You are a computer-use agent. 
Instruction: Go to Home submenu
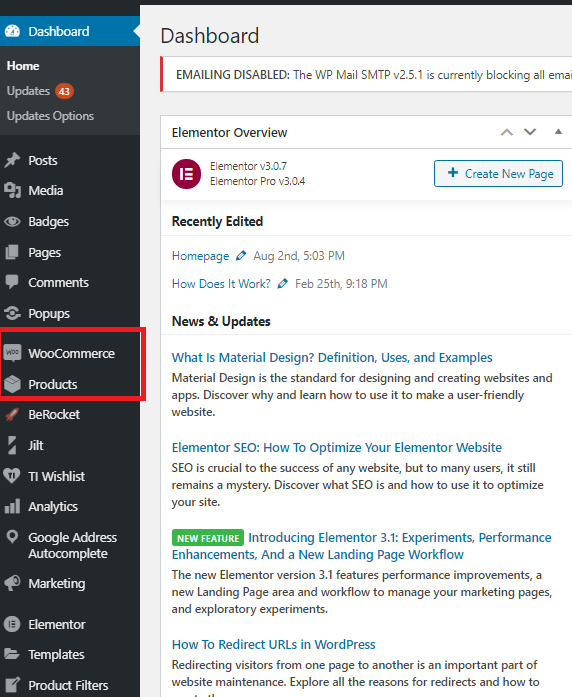23,66
